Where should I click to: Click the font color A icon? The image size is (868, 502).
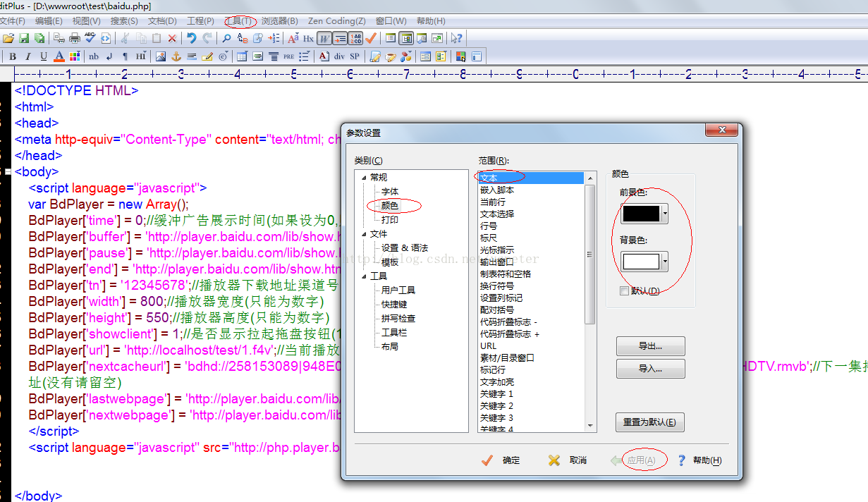59,56
